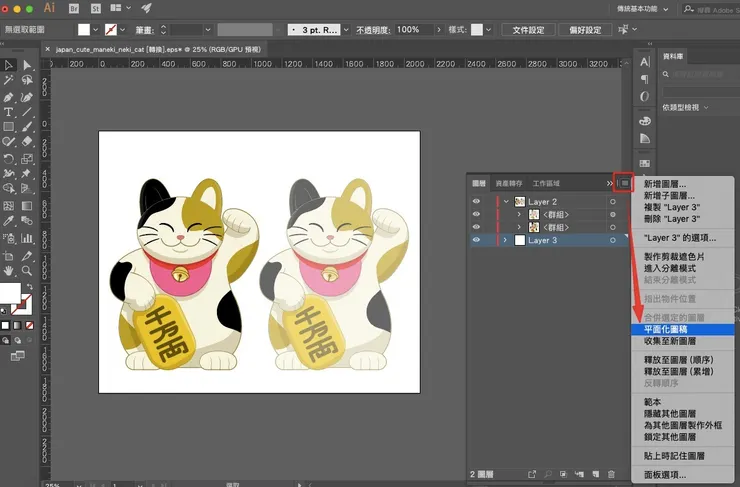Open the Character panel icon in dock
The image size is (740, 487).
click(645, 62)
